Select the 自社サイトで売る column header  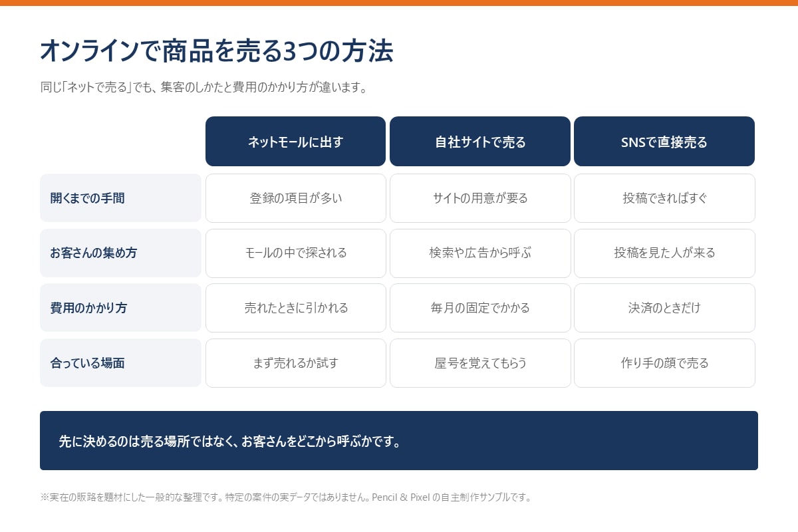pyautogui.click(x=480, y=142)
